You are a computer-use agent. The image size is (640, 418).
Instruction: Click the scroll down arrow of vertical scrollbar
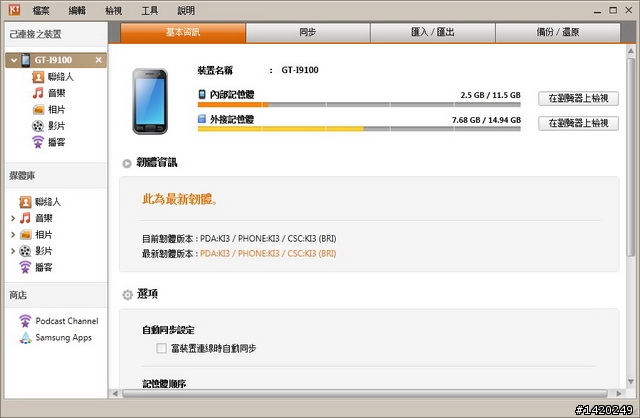631,382
